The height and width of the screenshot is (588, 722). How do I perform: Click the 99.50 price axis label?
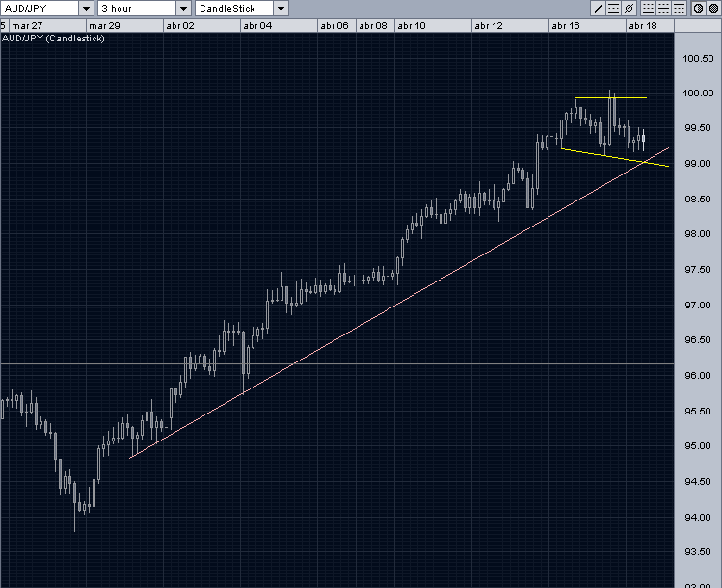tap(699, 128)
